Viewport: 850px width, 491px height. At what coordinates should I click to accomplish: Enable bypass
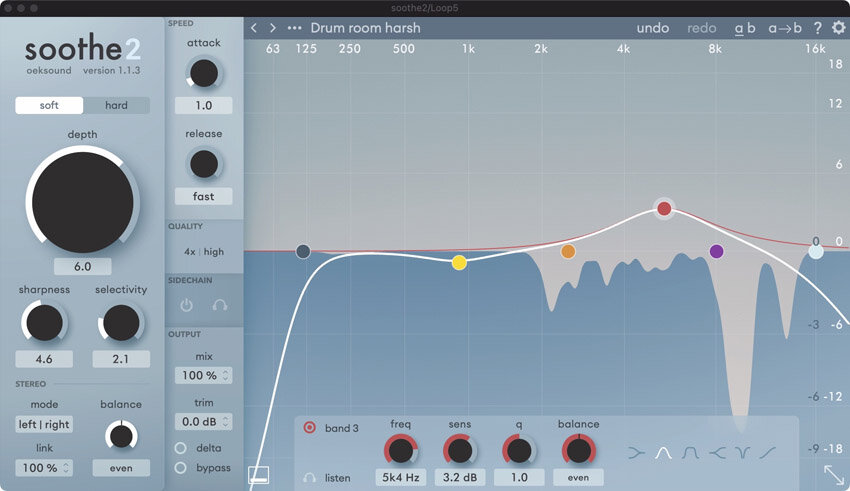point(181,468)
